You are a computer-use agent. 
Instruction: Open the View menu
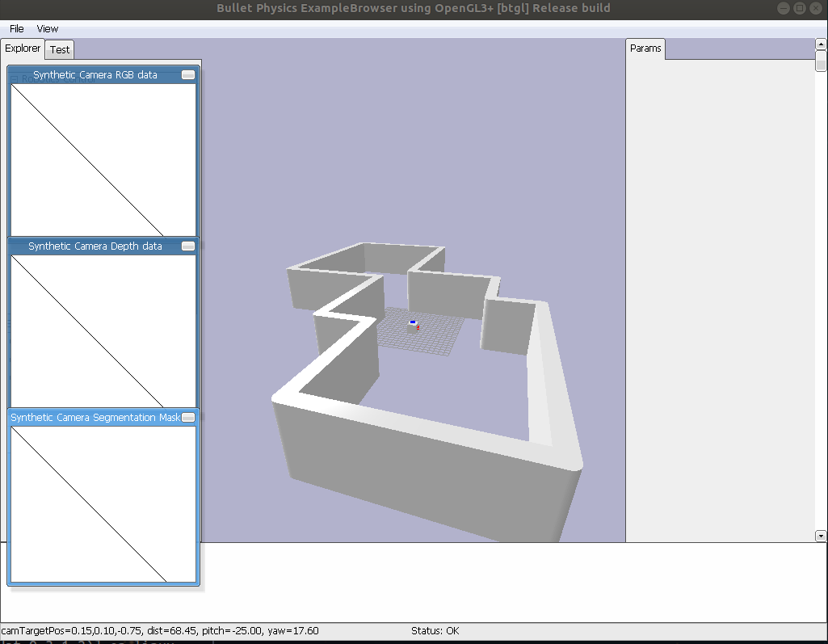point(47,28)
